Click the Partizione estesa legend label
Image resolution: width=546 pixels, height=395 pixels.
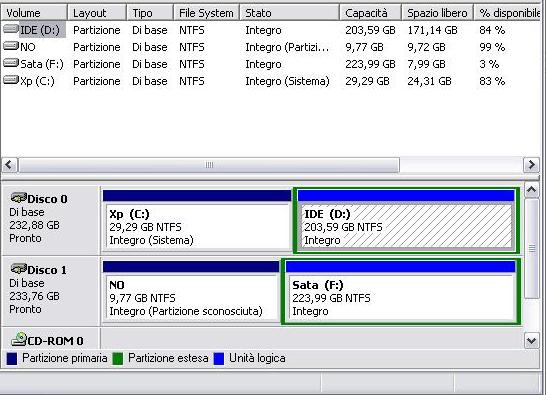tap(168, 358)
